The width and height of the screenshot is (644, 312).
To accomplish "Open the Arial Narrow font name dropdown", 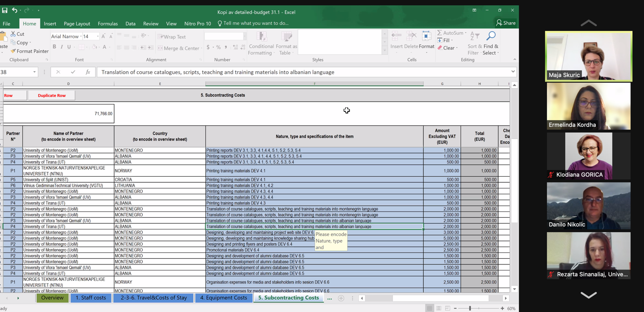I will (x=81, y=36).
